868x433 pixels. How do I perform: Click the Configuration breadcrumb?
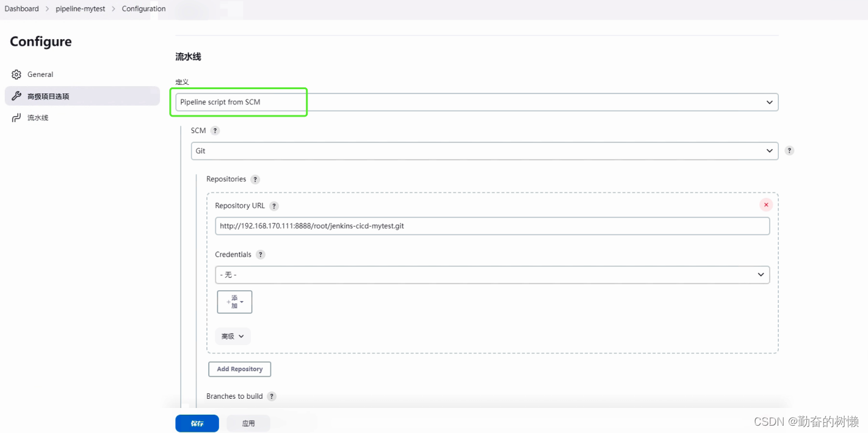[143, 9]
